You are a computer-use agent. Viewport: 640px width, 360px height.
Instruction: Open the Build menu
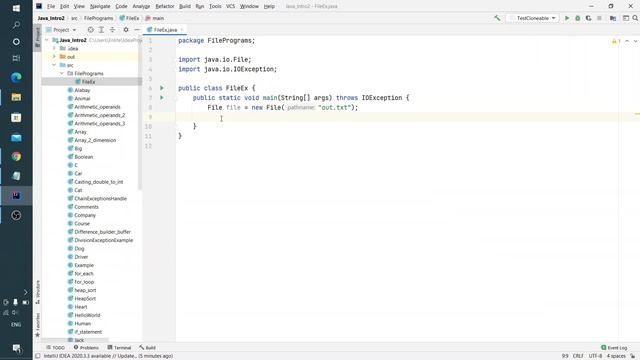coord(185,6)
